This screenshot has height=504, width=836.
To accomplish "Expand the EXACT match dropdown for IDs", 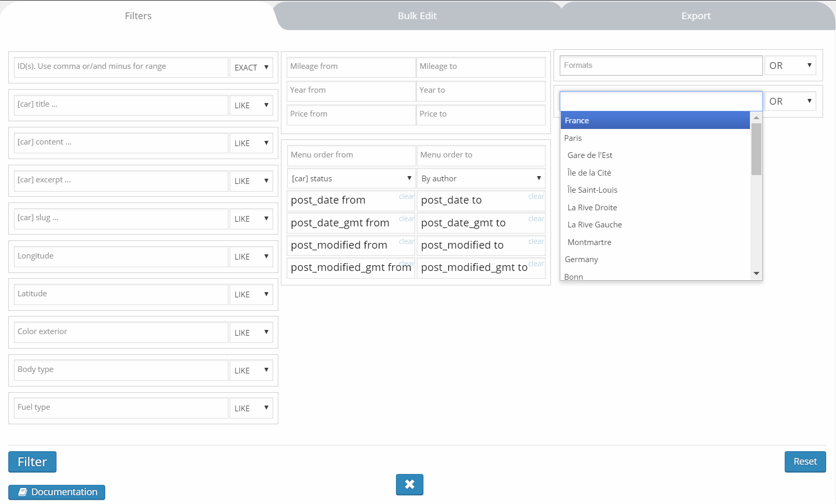I will [251, 67].
